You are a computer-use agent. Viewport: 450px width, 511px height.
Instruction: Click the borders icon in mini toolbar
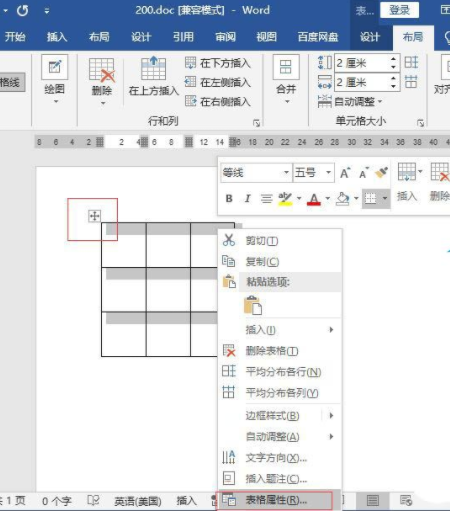coord(371,199)
